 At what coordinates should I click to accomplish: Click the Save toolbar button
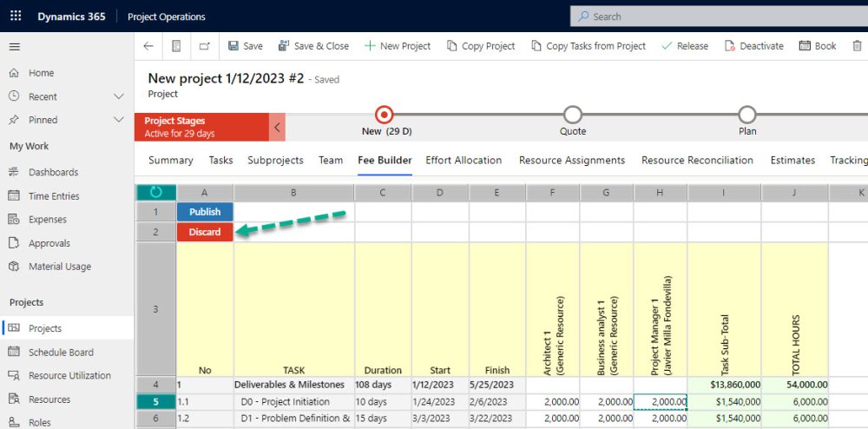pyautogui.click(x=246, y=46)
